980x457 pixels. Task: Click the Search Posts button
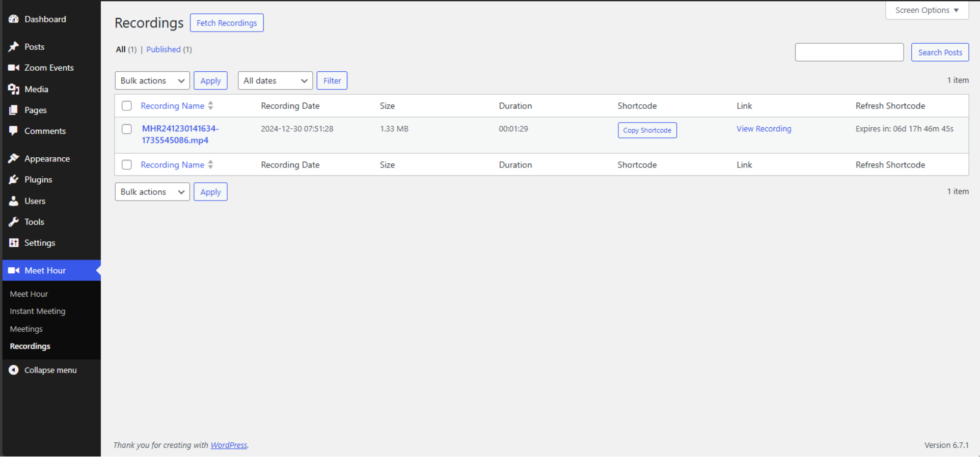point(940,52)
